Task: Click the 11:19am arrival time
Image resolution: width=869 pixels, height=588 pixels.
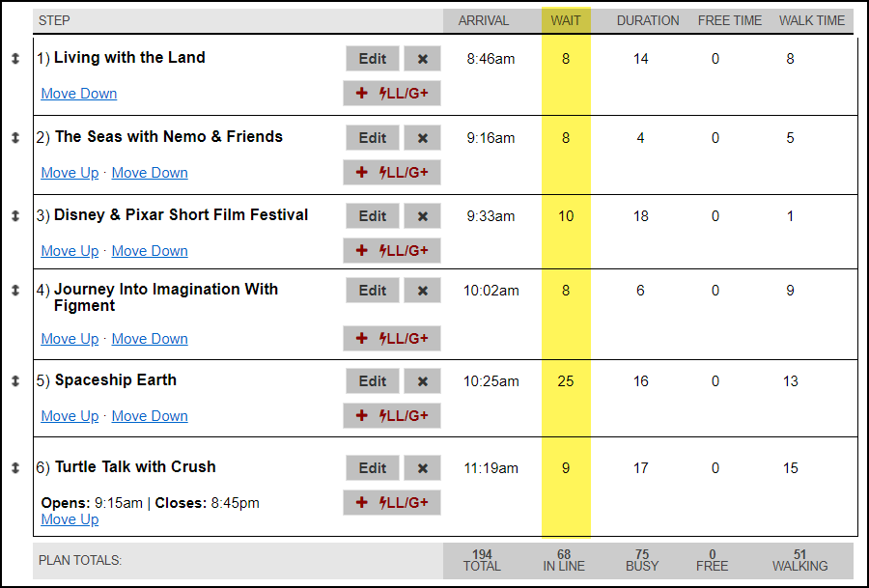Action: click(x=491, y=468)
